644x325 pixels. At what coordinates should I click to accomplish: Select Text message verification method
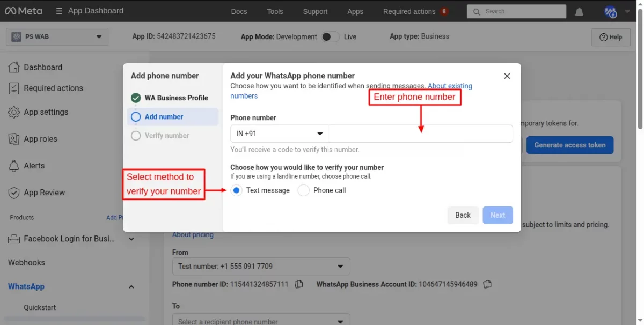coord(237,190)
